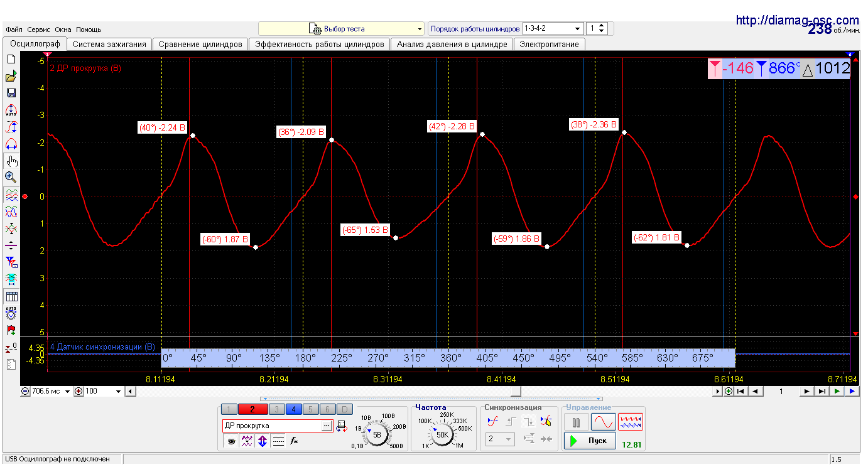Open the Помощь menu
The height and width of the screenshot is (467, 868).
[x=89, y=30]
